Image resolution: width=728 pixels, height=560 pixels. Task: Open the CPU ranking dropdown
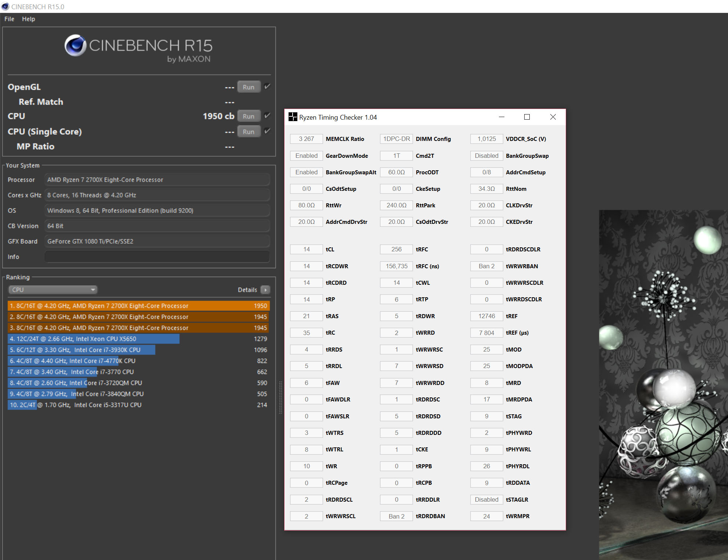(52, 290)
